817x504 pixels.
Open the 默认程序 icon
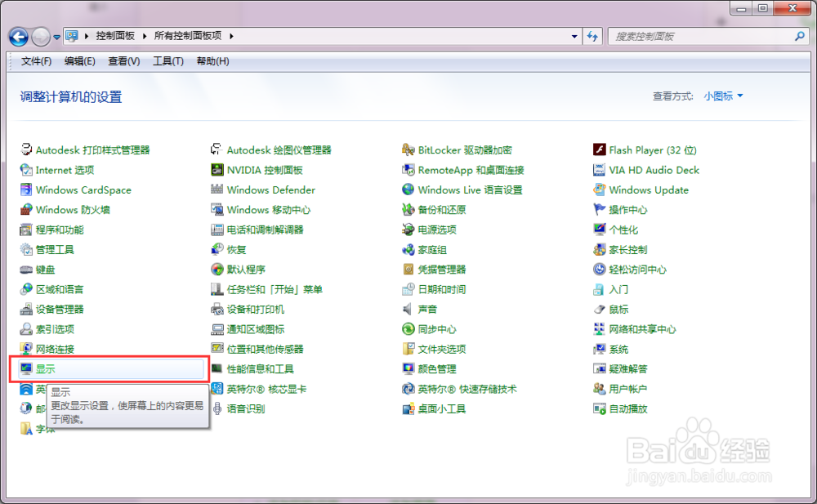(x=217, y=270)
